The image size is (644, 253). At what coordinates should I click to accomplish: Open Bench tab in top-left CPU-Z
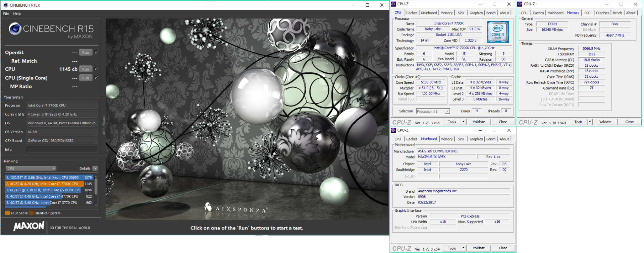pyautogui.click(x=491, y=13)
